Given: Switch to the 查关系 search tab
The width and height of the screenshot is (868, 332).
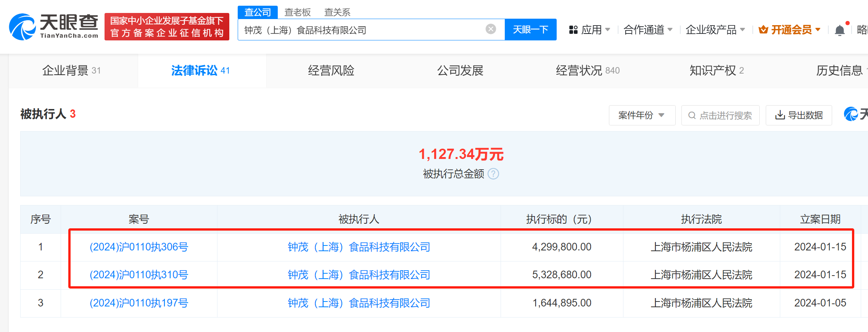Looking at the screenshot, I should coord(337,12).
